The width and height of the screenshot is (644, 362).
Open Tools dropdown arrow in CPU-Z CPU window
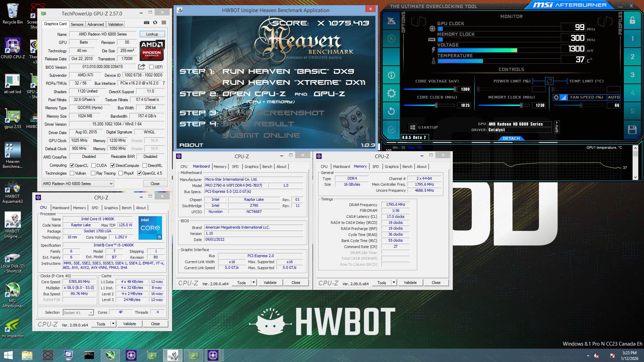click(x=113, y=324)
